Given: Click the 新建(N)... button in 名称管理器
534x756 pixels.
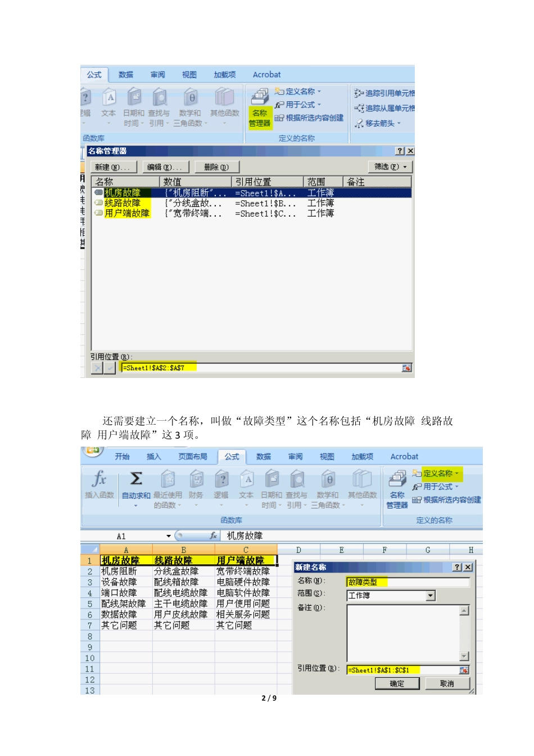Looking at the screenshot, I should 114,167.
